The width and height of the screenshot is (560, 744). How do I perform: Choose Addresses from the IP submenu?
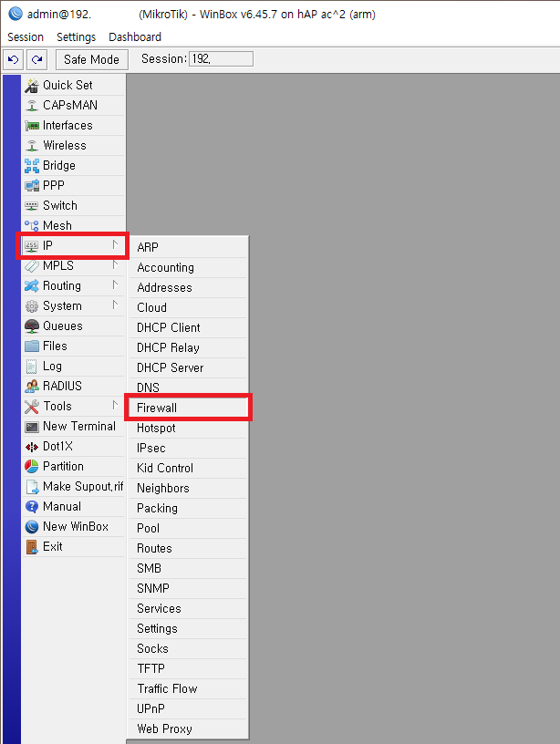point(188,287)
